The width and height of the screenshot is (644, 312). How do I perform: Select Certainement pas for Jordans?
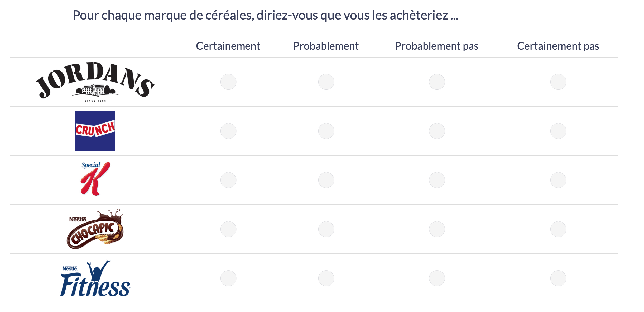click(x=558, y=82)
